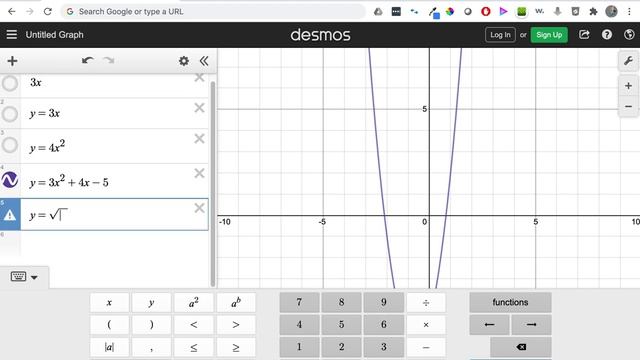This screenshot has width=640, height=360.
Task: Tap the 9 key on keypad
Action: point(384,302)
